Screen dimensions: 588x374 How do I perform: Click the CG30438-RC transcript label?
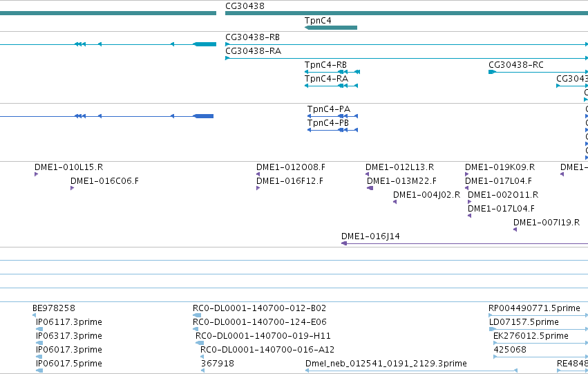[x=516, y=65]
